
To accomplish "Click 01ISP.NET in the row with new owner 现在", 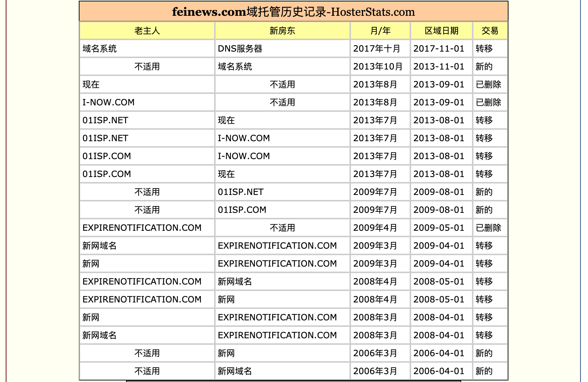I will 105,120.
